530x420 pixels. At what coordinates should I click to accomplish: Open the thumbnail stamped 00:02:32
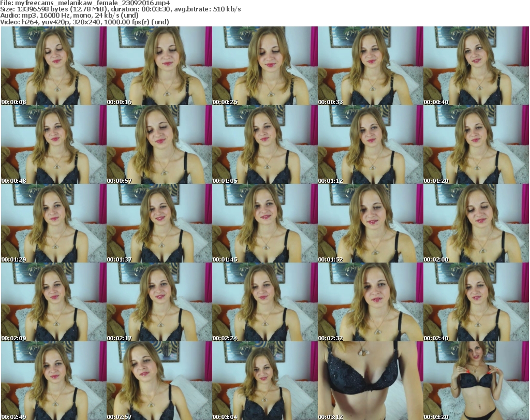(370, 302)
